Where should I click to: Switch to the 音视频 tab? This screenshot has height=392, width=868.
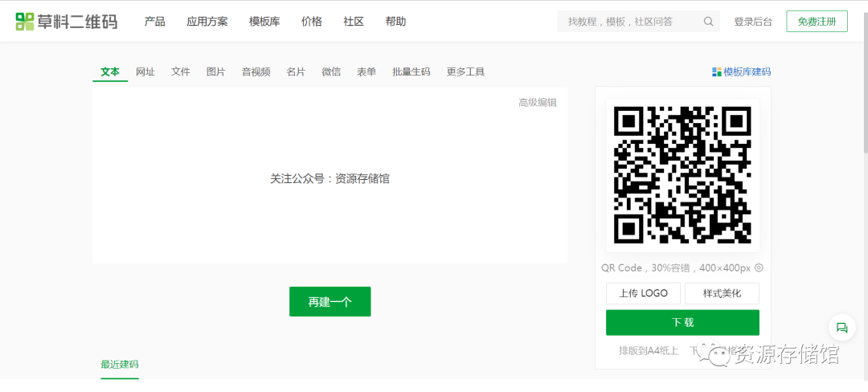256,71
